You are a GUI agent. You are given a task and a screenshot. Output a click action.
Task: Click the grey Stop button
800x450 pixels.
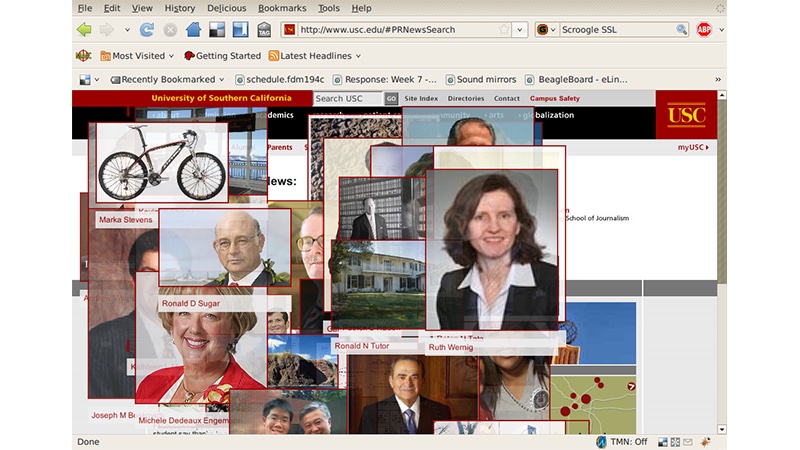pos(170,30)
